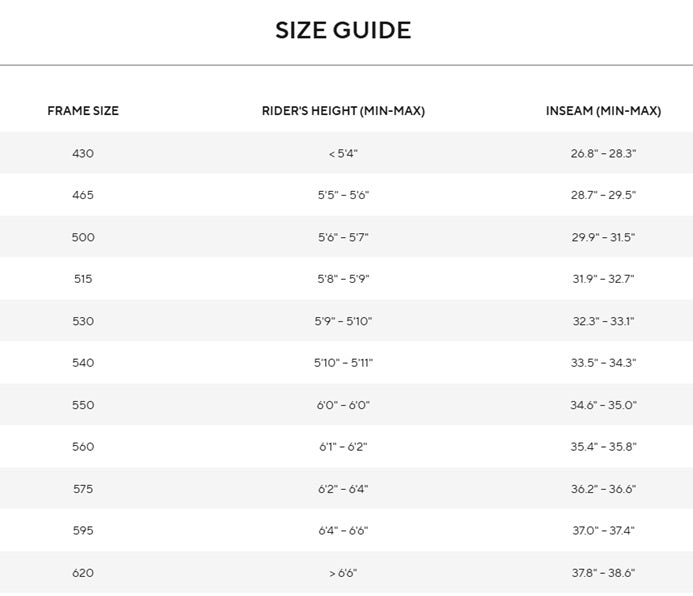
Task: Select the 6'2" – 6'4" height cell
Action: (x=343, y=489)
